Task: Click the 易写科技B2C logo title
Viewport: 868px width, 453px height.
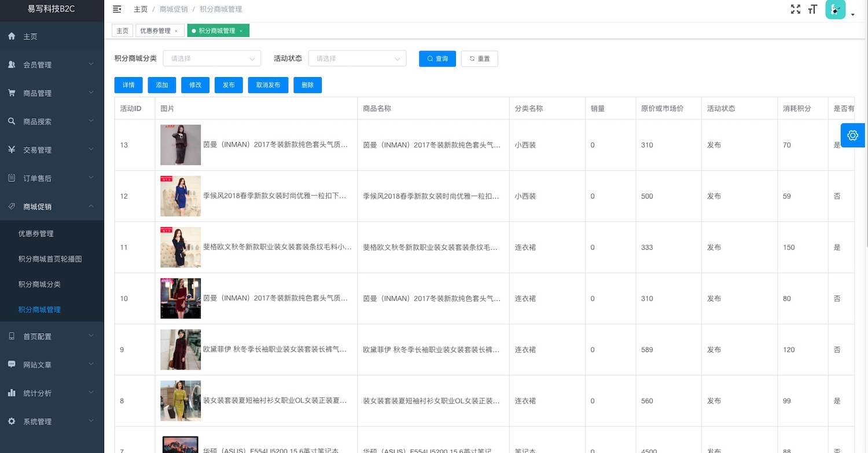Action: click(x=52, y=9)
